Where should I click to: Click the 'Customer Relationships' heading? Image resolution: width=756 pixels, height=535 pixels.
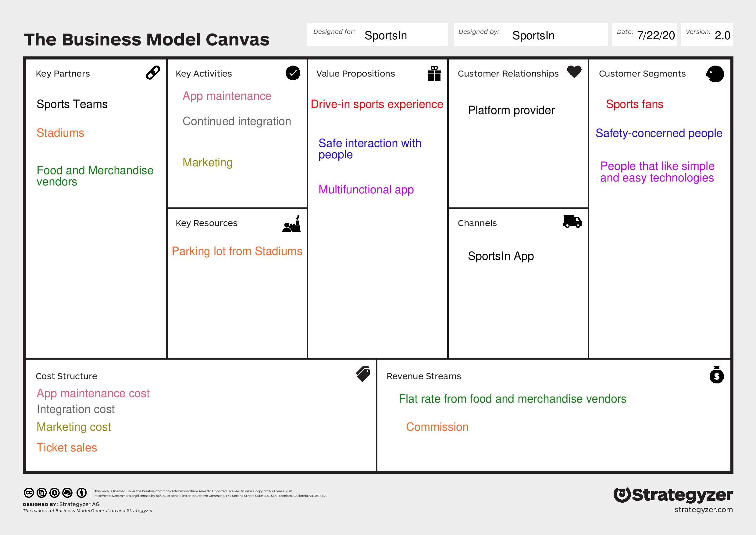508,74
